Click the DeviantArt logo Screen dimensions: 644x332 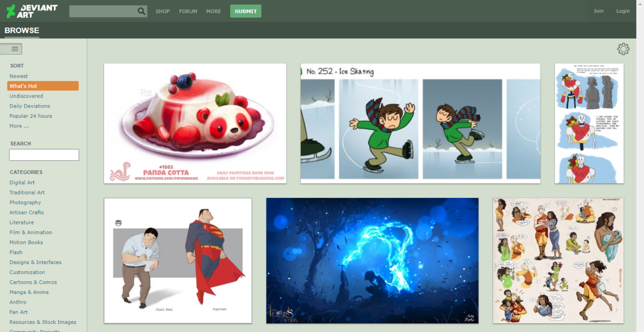click(31, 11)
